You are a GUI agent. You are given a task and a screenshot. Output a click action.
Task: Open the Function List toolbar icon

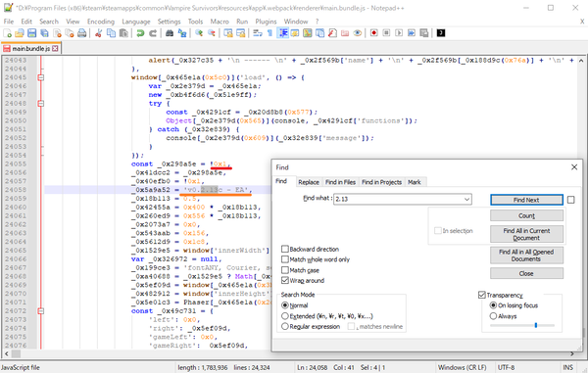[332, 33]
